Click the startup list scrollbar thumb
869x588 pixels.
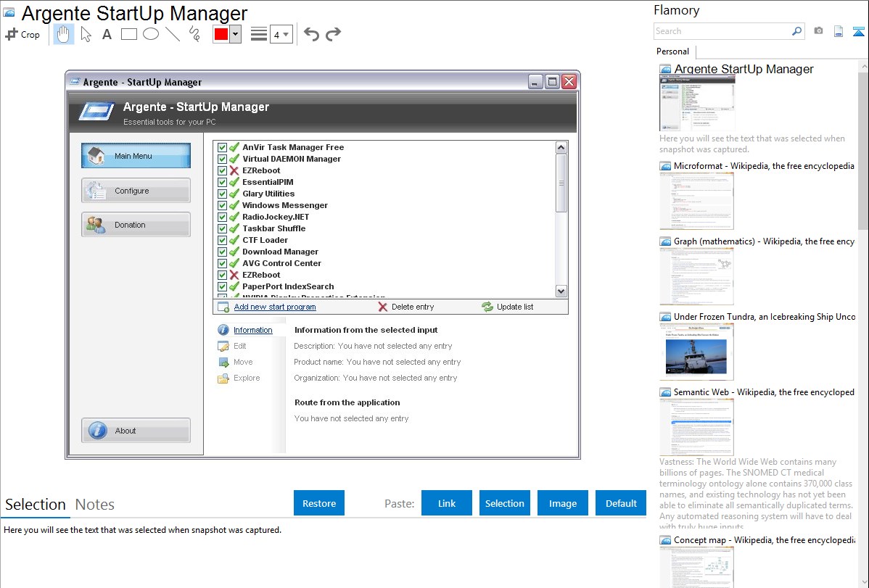coord(561,183)
